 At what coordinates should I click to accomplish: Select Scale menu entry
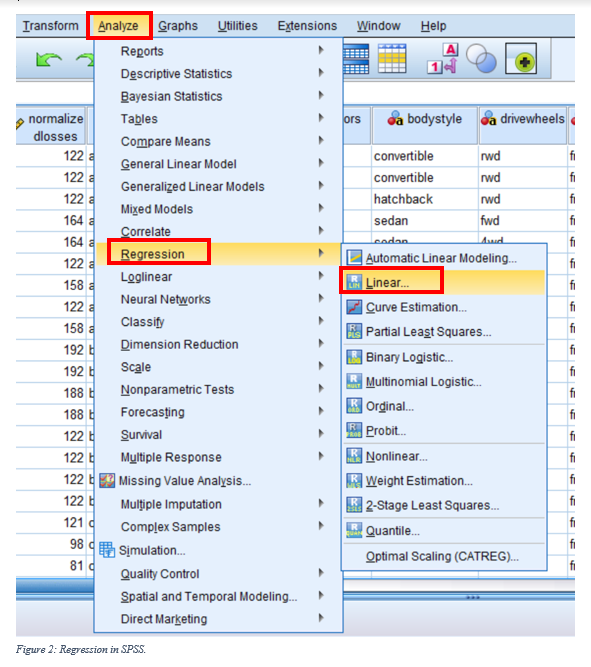tap(218, 367)
